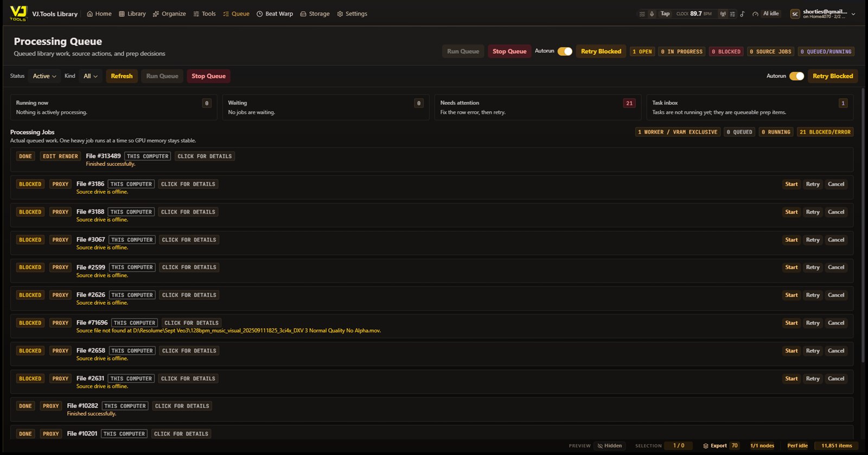
Task: Retry the File #2626 job
Action: click(813, 295)
